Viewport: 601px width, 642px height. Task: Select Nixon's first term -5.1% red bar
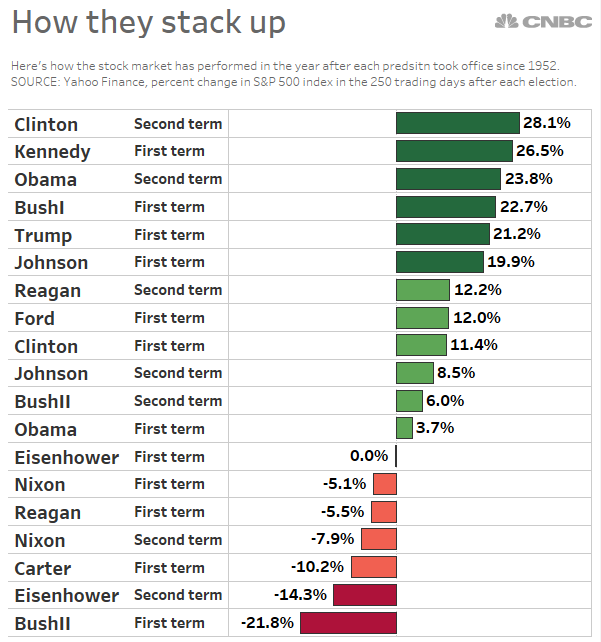coord(385,484)
